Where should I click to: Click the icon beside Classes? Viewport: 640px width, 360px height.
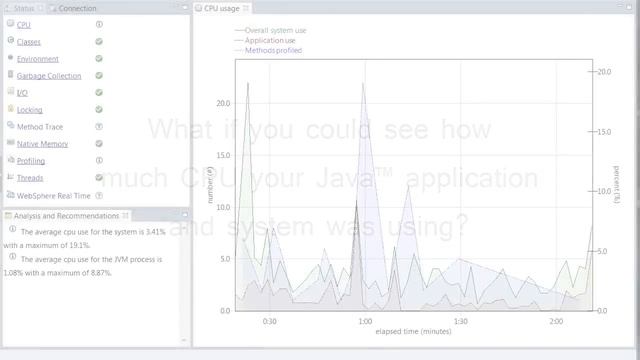click(x=11, y=40)
